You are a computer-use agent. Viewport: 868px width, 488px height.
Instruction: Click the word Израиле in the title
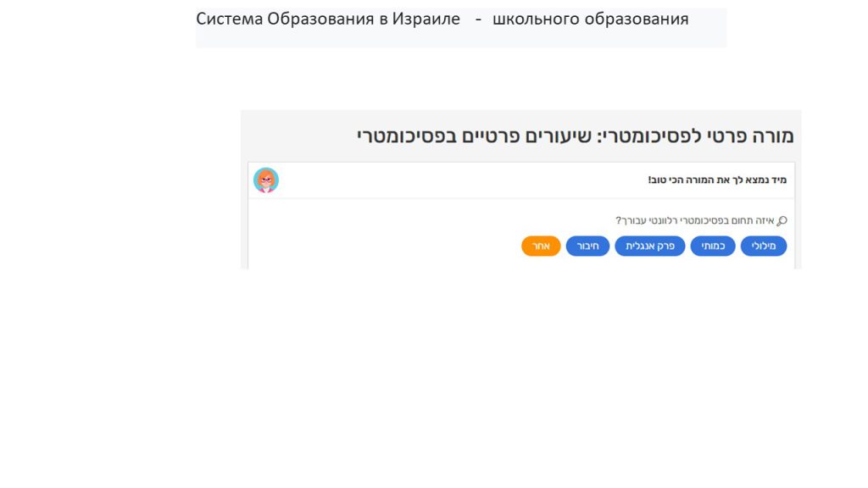(426, 19)
